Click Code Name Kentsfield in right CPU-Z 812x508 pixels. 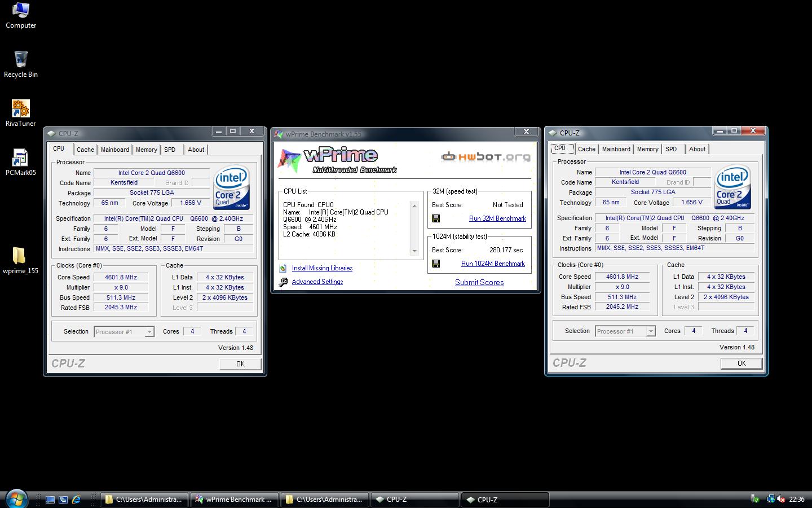(625, 182)
